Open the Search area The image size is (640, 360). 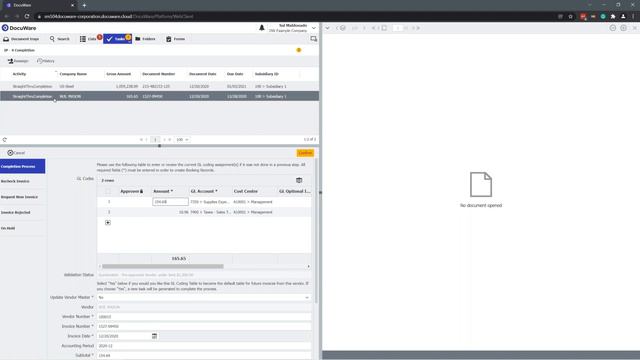pyautogui.click(x=60, y=39)
